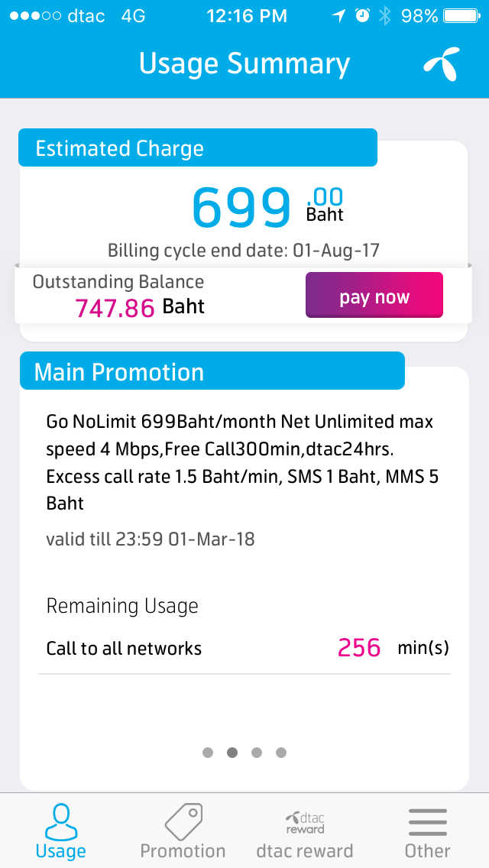Viewport: 489px width, 868px height.
Task: Tap the Other hamburger menu icon
Action: point(427,822)
